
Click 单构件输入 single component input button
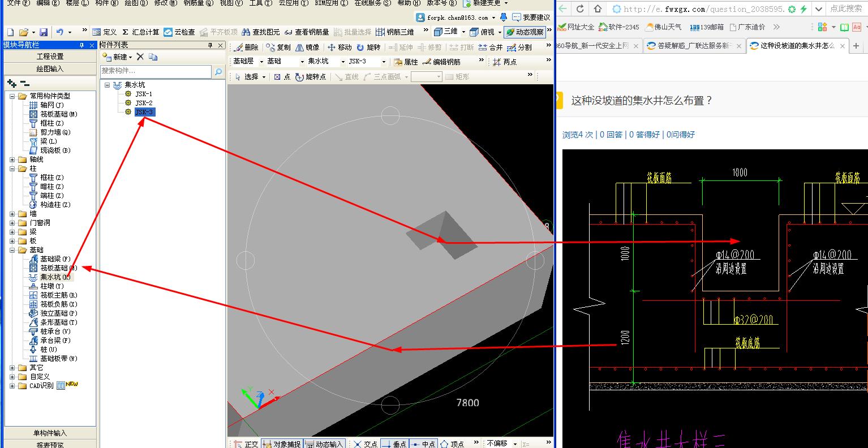click(x=50, y=433)
